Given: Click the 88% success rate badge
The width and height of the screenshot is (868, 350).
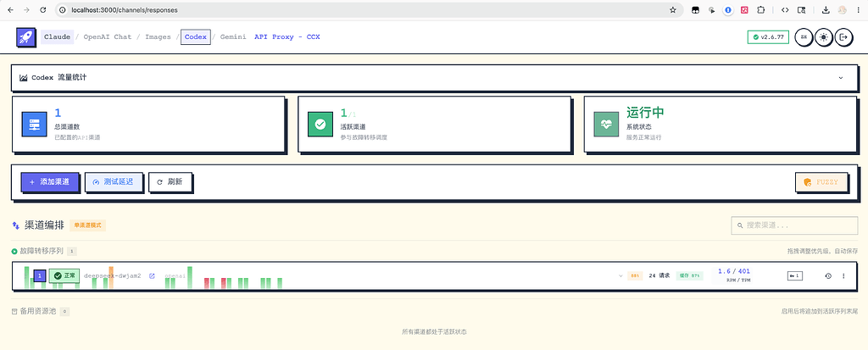Looking at the screenshot, I should 635,275.
